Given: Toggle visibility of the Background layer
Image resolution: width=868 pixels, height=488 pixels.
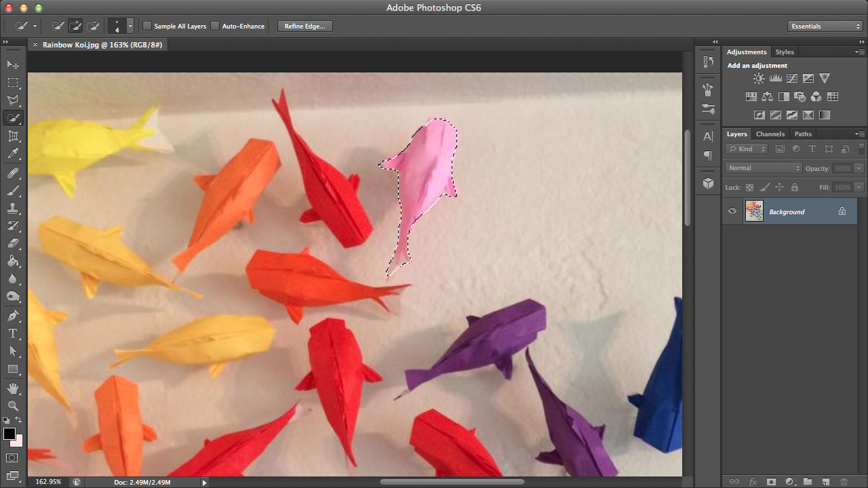Looking at the screenshot, I should pyautogui.click(x=732, y=211).
